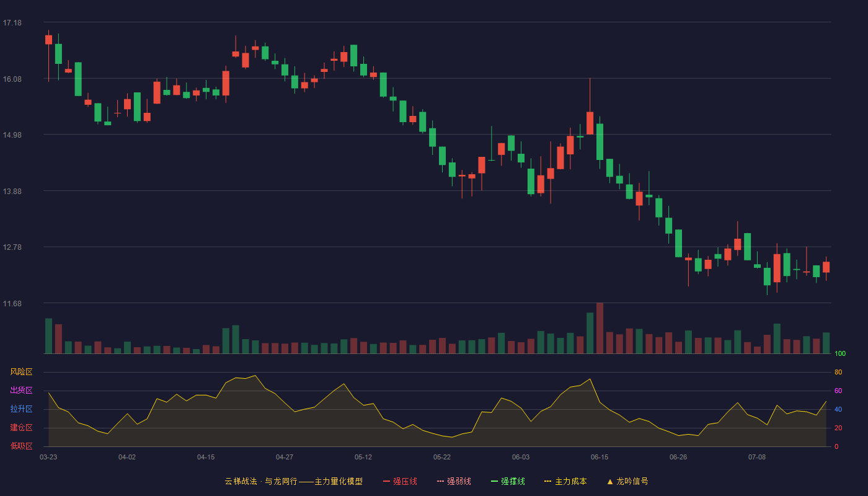Click the 07-08 date label
This screenshot has height=496, width=868.
757,457
